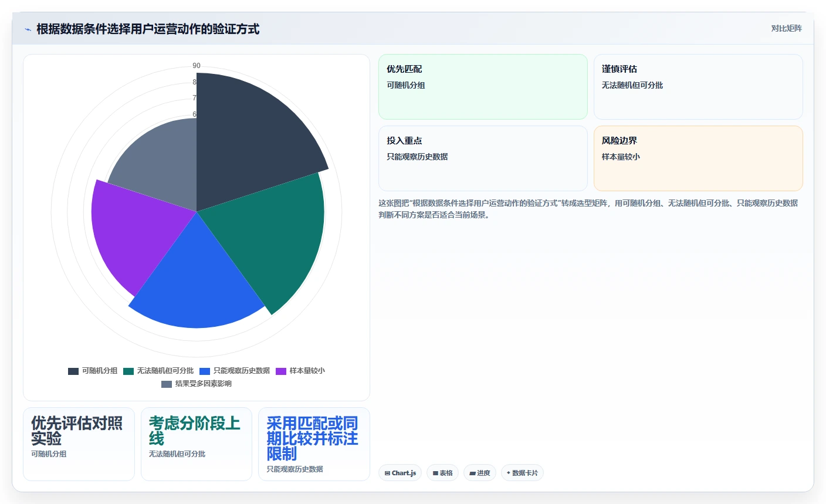This screenshot has height=504, width=826.
Task: Open the 投入重点 card
Action: coord(483,158)
